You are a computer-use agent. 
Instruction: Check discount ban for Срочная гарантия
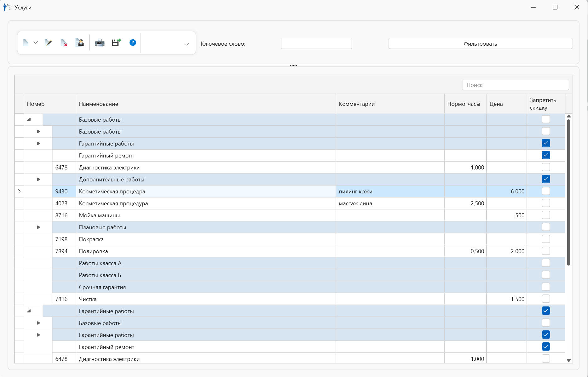[x=546, y=287]
